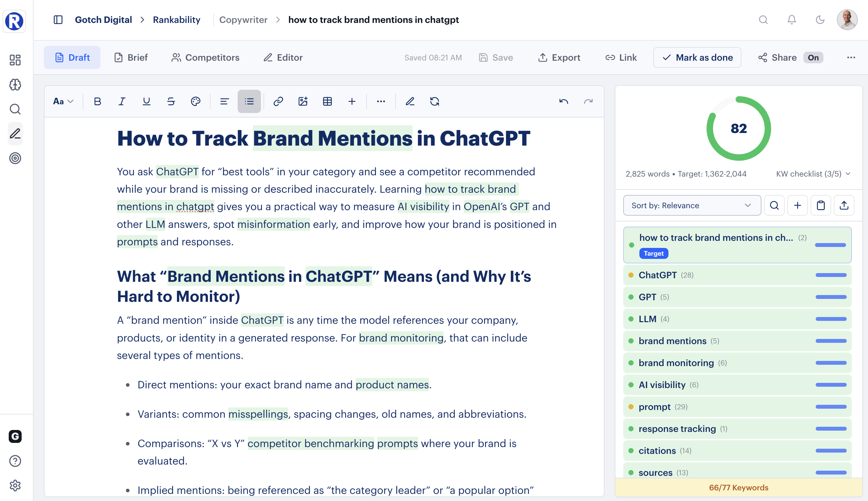Open the Sort by Relevance dropdown

coord(692,205)
